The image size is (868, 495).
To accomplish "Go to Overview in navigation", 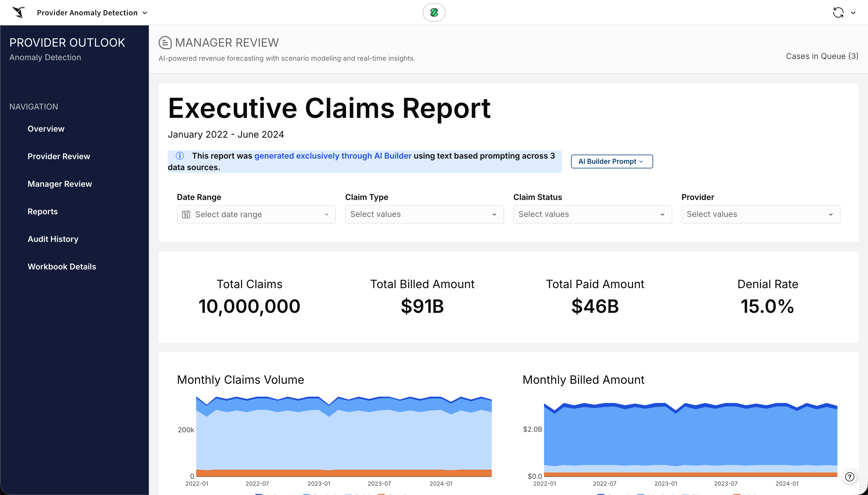I will coord(46,129).
